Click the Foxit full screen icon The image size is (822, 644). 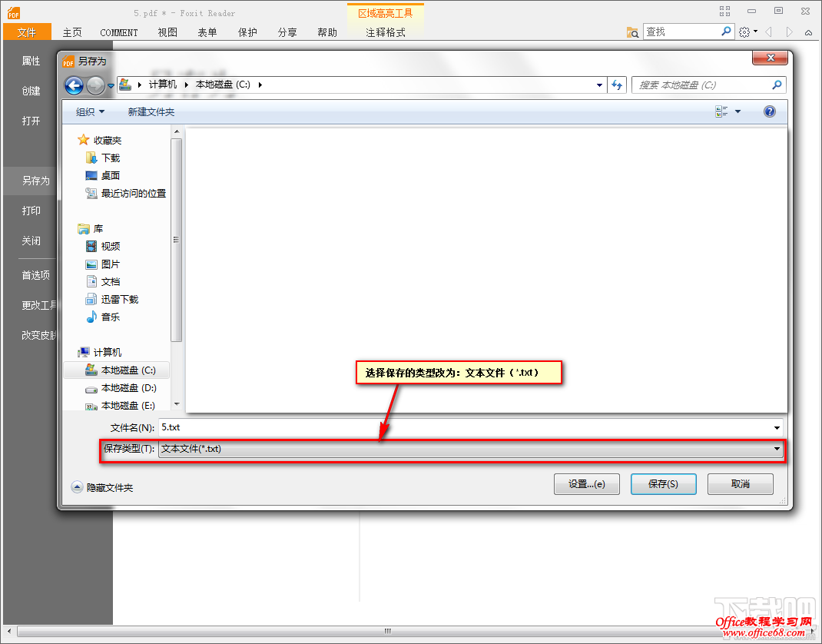[x=725, y=11]
